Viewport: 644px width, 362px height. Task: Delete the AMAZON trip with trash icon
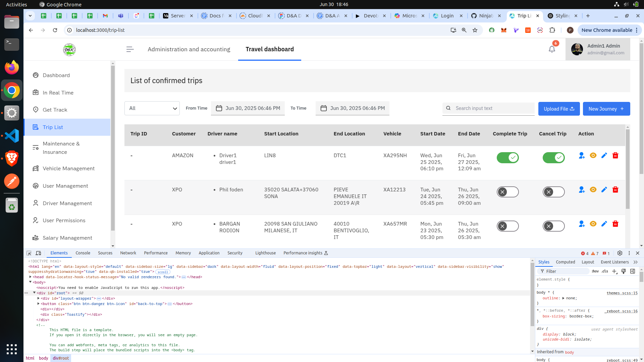(615, 156)
